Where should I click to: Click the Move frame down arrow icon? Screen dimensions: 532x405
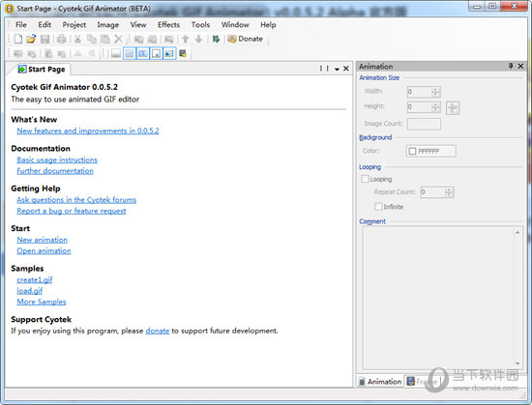[198, 39]
